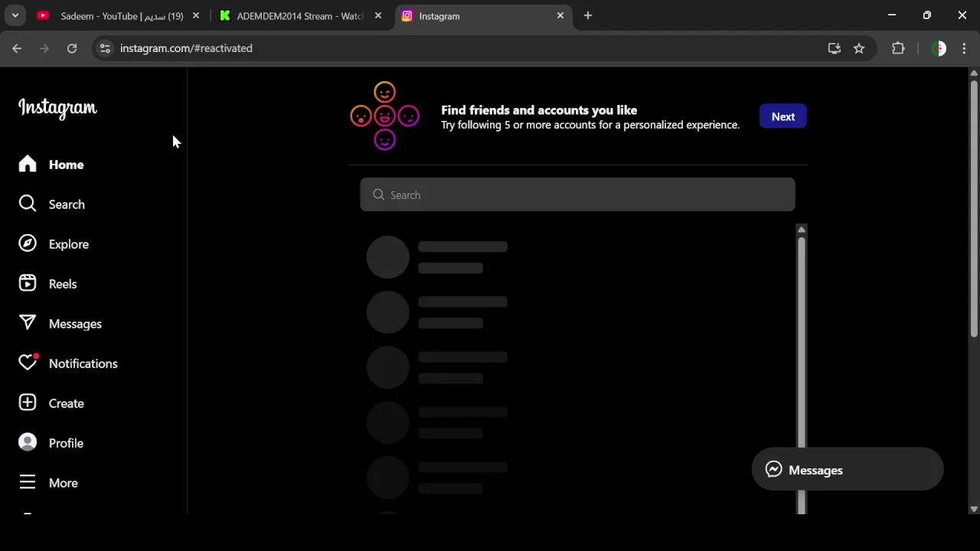Open the Reels section

pos(47,284)
